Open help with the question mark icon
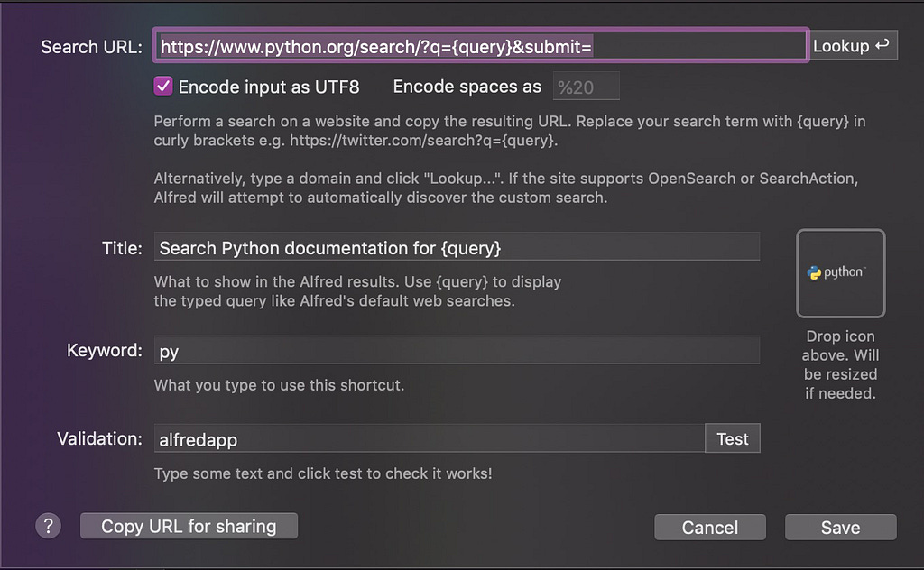The image size is (924, 570). 49,526
